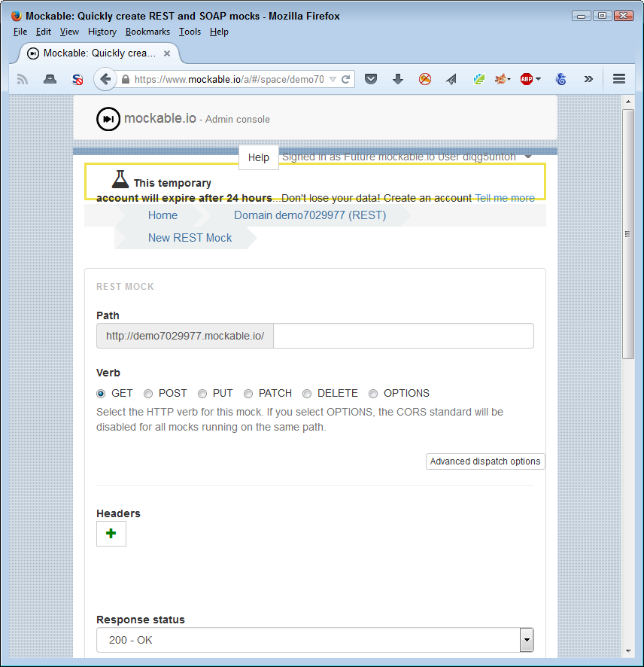Open the Adblock Plus icon in the toolbar
644x667 pixels.
[526, 78]
